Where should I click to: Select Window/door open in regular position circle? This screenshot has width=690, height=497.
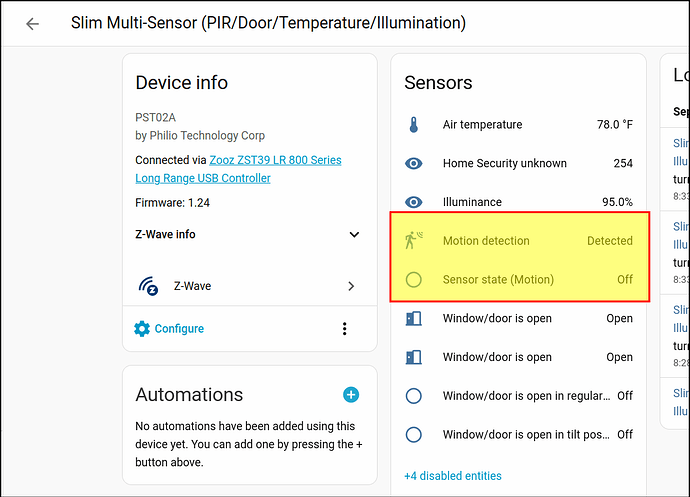coord(414,396)
